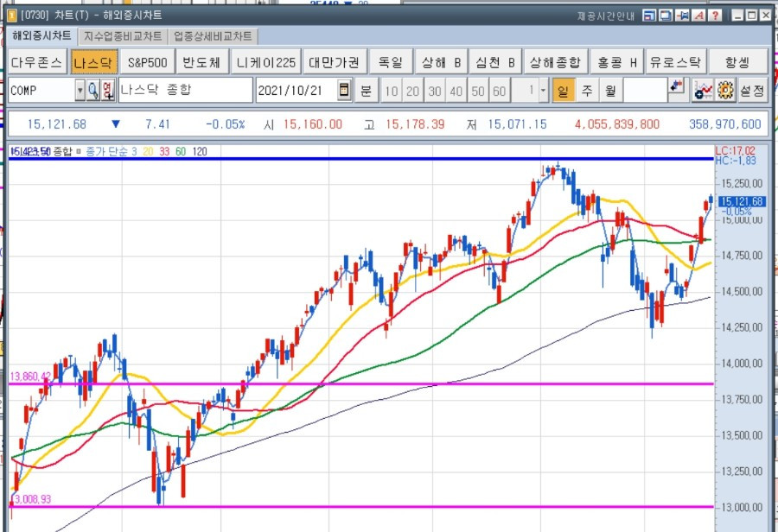Click the 13,008.93 magenta horizontal line label
Image resolution: width=778 pixels, height=532 pixels.
coord(31,499)
